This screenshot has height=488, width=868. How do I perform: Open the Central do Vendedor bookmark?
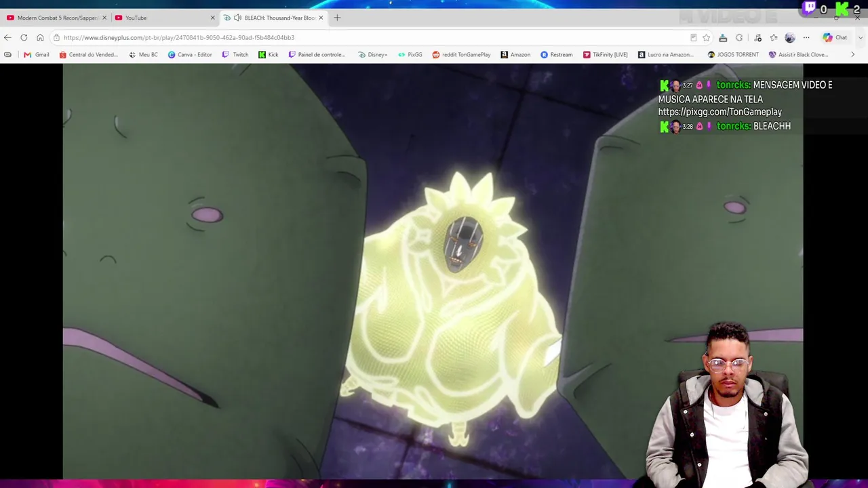point(89,54)
